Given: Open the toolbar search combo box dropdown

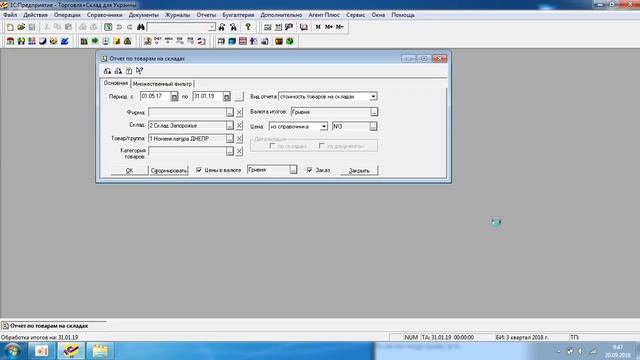Looking at the screenshot, I should coord(212,27).
